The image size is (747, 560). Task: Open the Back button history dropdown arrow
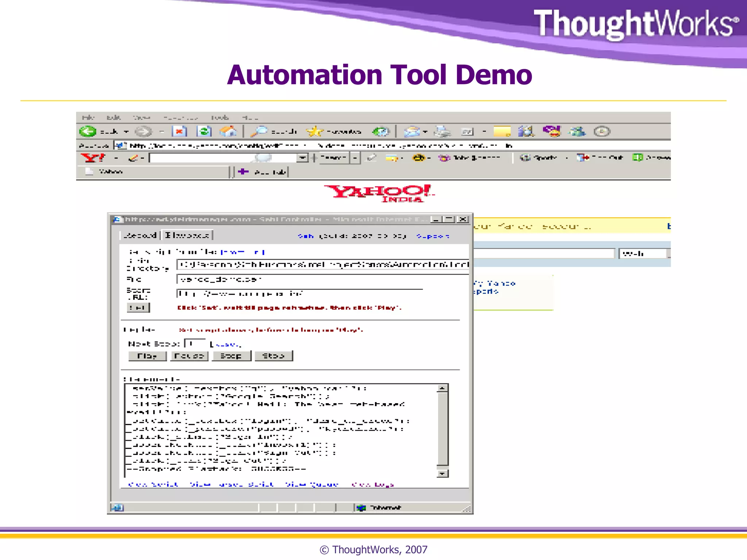[x=126, y=131]
